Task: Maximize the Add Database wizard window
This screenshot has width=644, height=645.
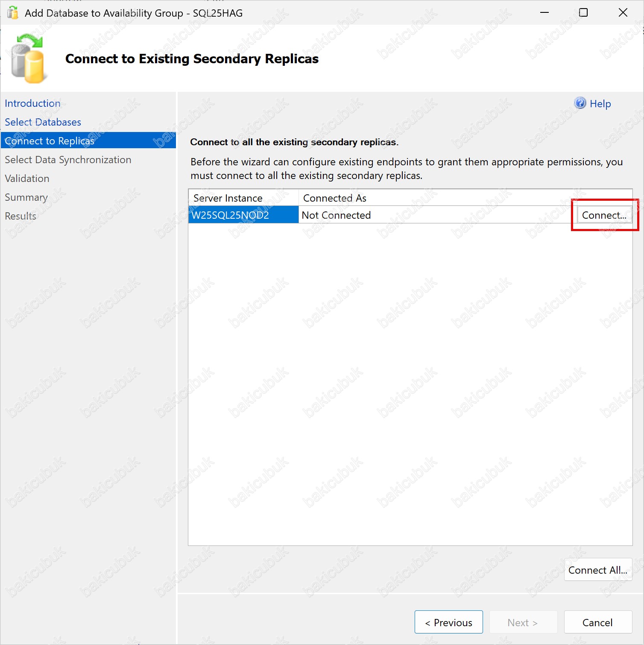Action: 583,13
